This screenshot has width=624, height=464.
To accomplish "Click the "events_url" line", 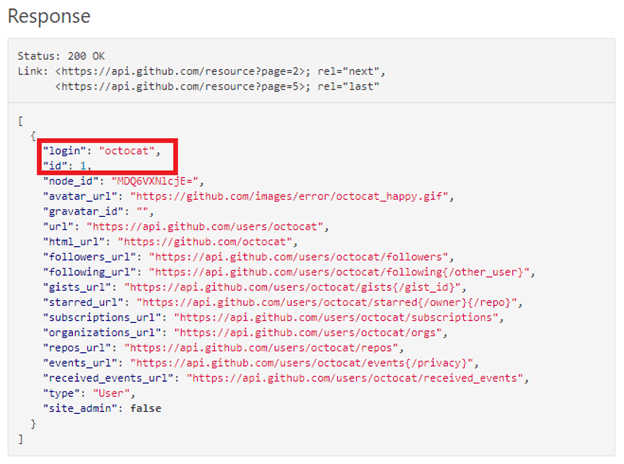I will click(261, 363).
